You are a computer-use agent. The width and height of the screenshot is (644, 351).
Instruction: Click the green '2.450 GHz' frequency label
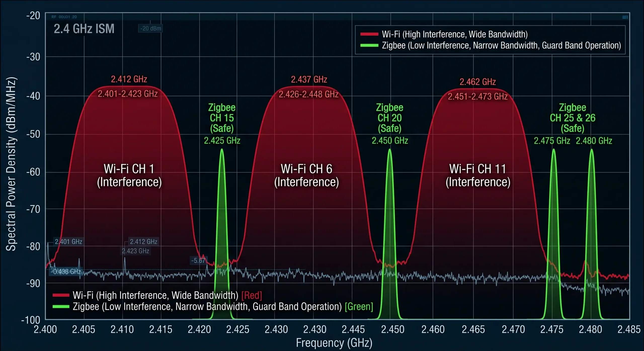point(390,141)
